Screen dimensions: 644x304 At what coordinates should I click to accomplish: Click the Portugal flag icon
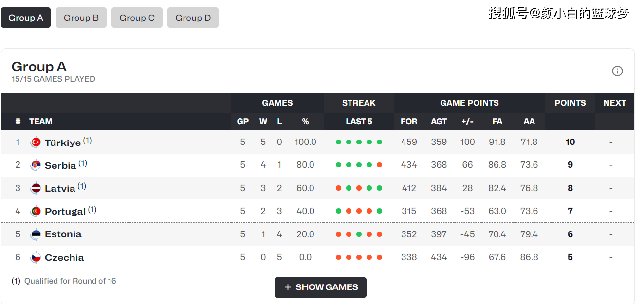pos(36,211)
